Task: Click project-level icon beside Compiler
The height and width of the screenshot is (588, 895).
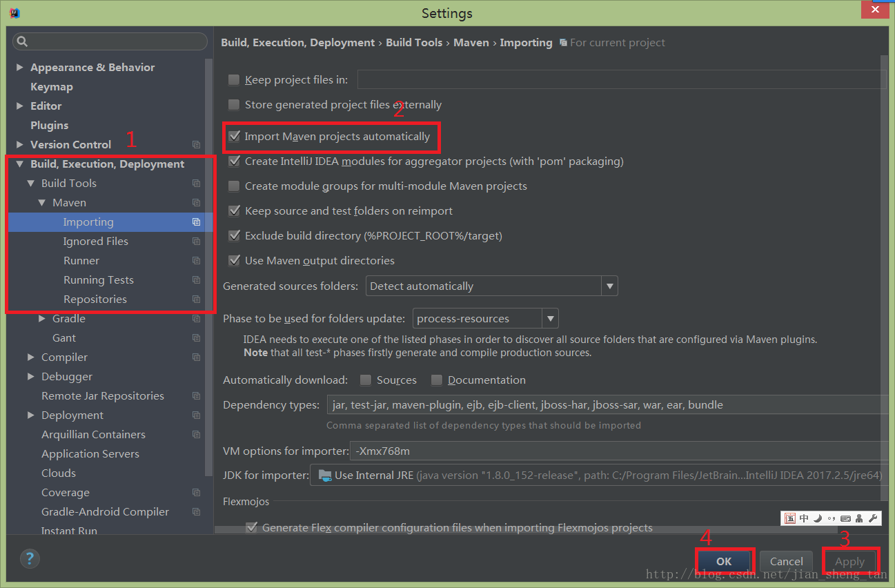Action: coord(196,357)
